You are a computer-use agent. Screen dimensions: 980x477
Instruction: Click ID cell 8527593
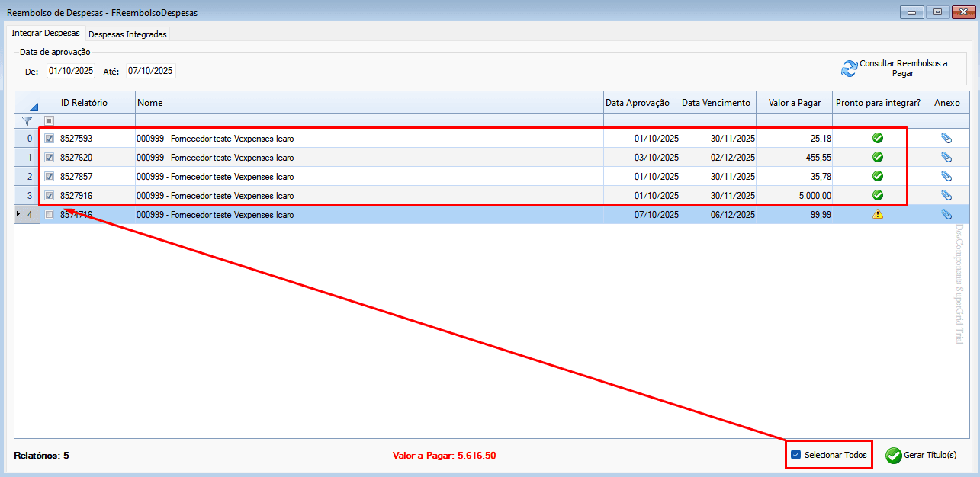click(x=97, y=139)
